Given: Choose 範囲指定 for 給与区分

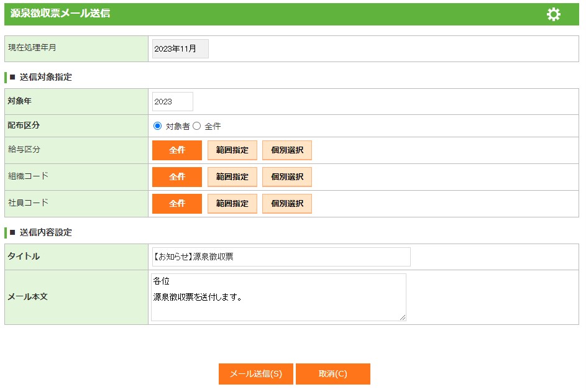Looking at the screenshot, I should click(x=232, y=150).
